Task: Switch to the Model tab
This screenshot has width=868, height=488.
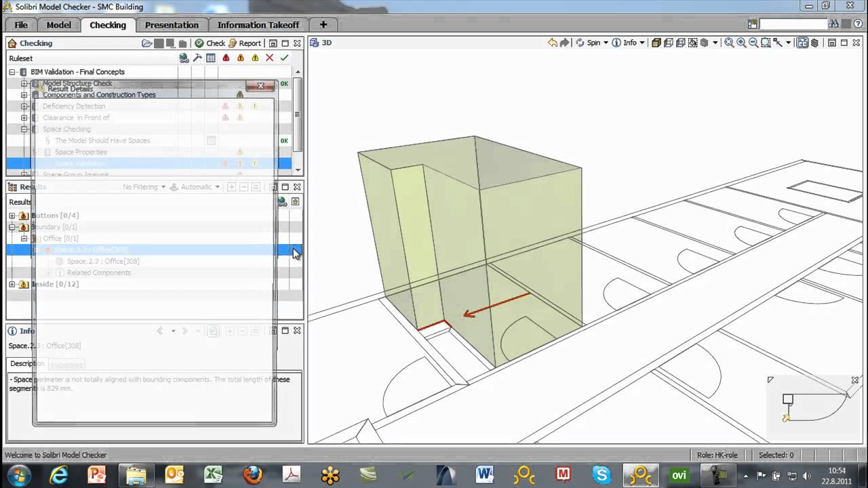Action: tap(59, 25)
